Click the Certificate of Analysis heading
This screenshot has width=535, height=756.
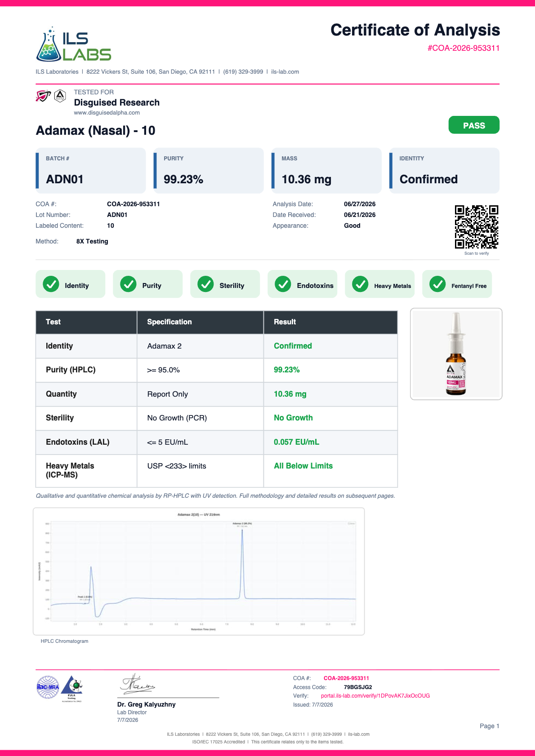tap(415, 30)
